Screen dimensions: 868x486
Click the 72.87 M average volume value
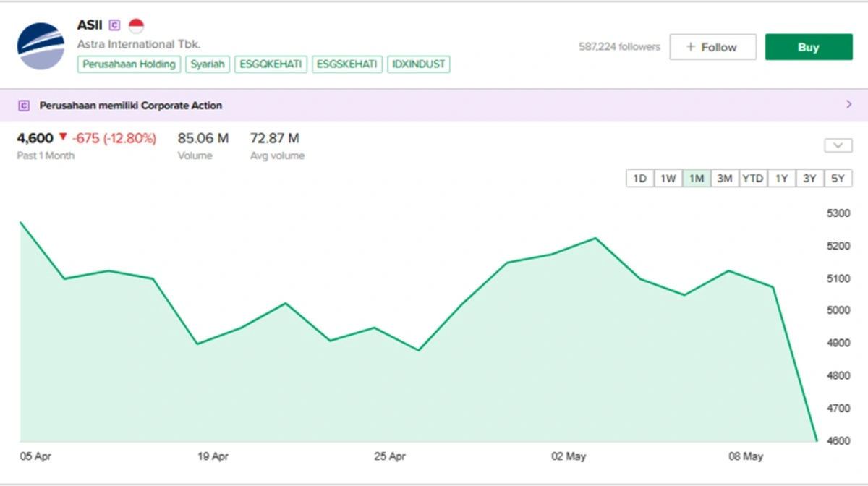click(x=275, y=138)
